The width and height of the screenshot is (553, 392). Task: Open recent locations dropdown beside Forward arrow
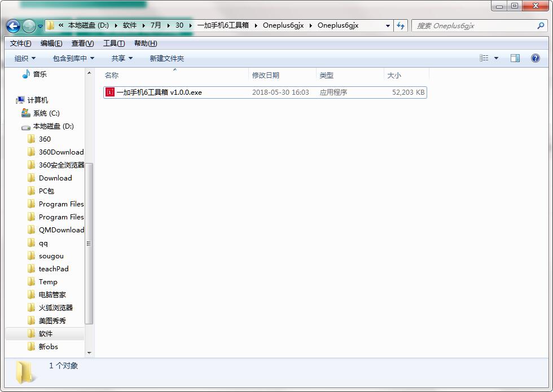point(40,26)
